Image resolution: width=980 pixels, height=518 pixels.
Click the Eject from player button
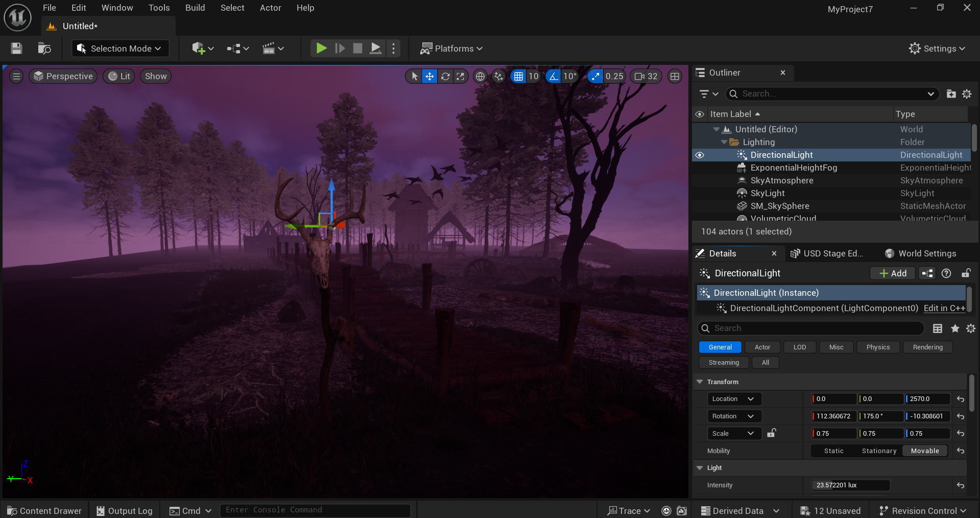coord(375,49)
